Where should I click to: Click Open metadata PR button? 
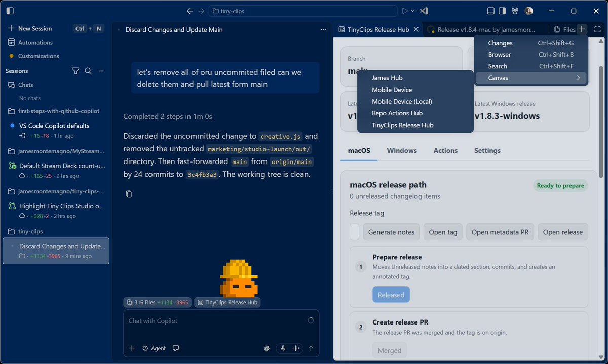pyautogui.click(x=500, y=232)
